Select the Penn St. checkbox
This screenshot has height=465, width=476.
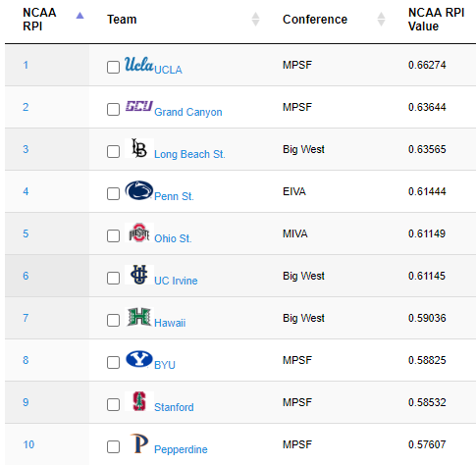(113, 193)
